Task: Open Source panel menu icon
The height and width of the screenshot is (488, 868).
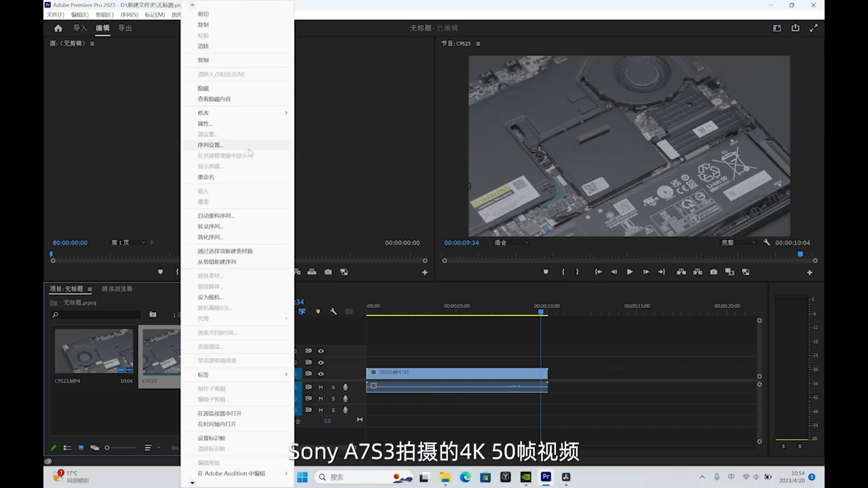Action: coord(92,43)
